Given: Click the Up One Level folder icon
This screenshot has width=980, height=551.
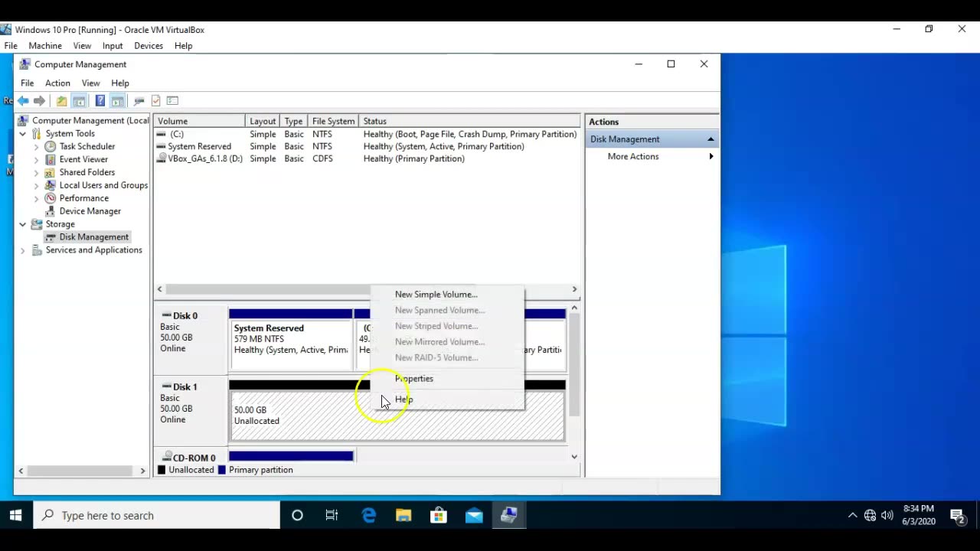Looking at the screenshot, I should pyautogui.click(x=61, y=101).
